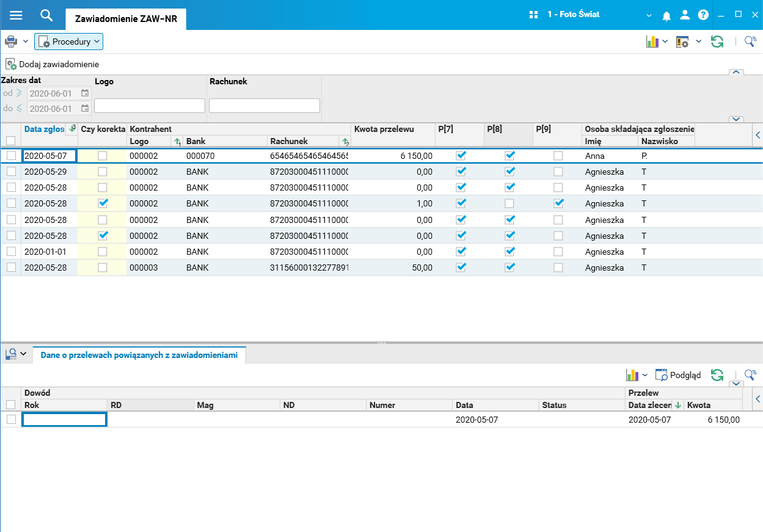Click the Dodaj zawiadomienie button
The image size is (763, 532).
click(53, 64)
